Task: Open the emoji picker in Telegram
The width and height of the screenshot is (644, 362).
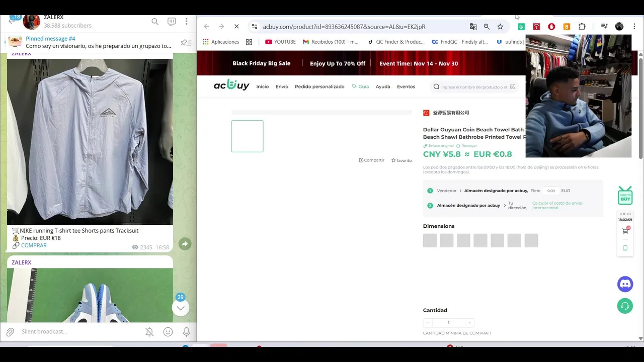Action: [168, 332]
